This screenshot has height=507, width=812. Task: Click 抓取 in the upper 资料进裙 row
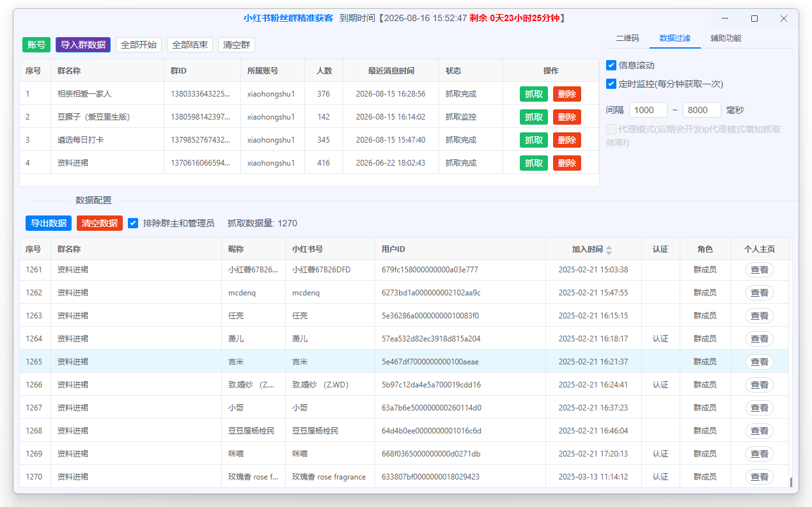click(534, 163)
